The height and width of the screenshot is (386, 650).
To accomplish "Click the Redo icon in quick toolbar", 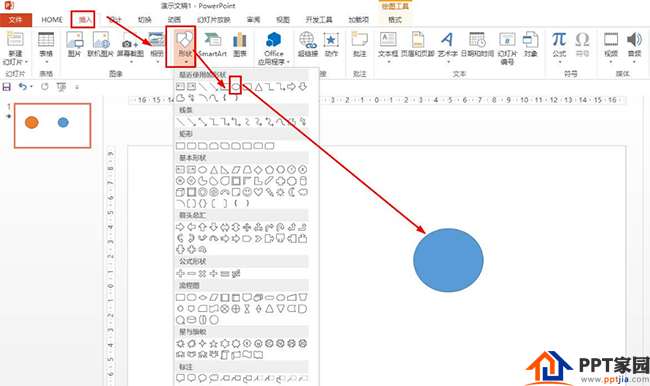I will coord(44,87).
